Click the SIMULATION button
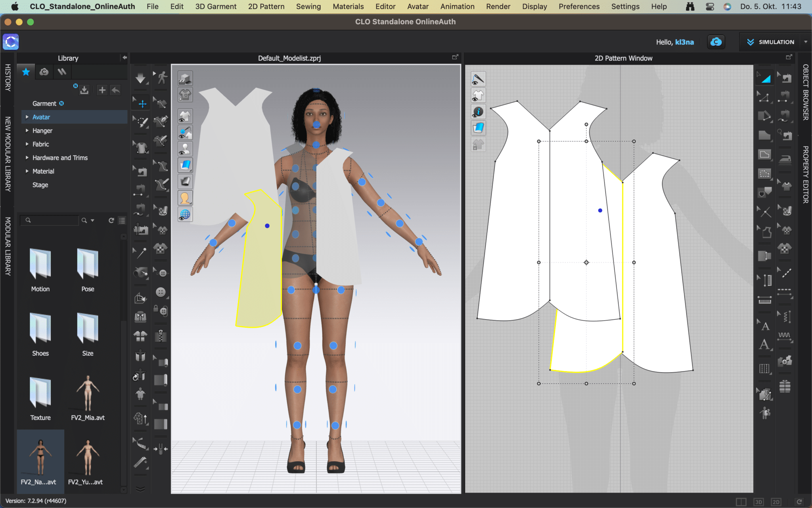The height and width of the screenshot is (508, 812). [775, 42]
